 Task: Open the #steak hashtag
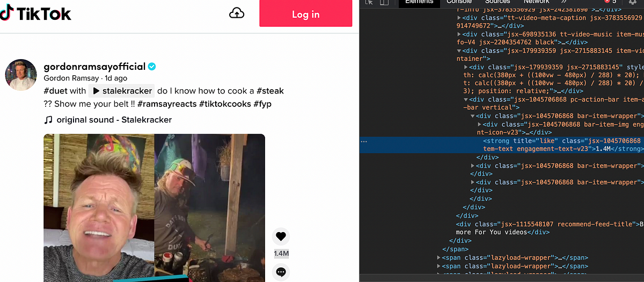(x=270, y=91)
